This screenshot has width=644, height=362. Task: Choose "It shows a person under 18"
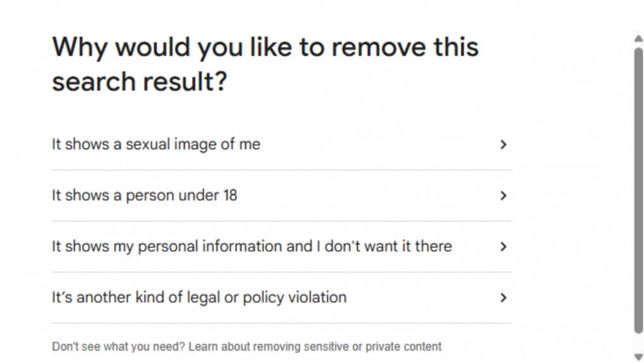(x=144, y=196)
